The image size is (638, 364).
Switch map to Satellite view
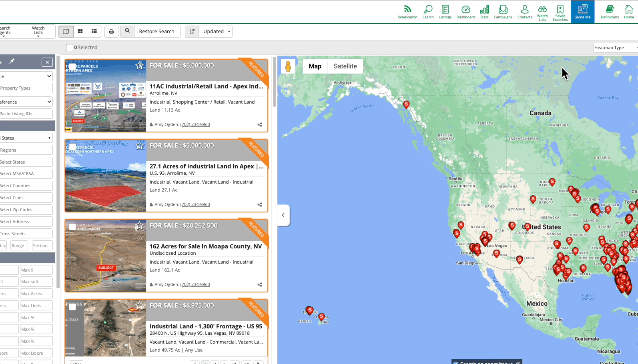coord(345,66)
